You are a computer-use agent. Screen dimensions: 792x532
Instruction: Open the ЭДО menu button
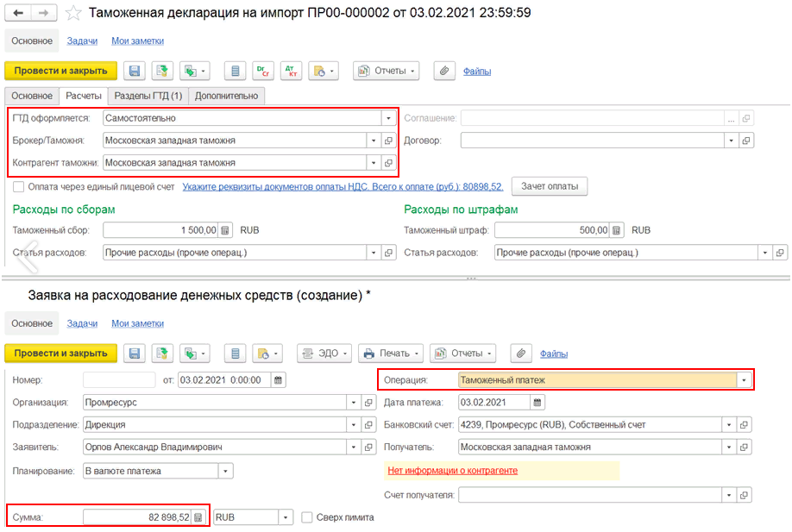pos(324,353)
